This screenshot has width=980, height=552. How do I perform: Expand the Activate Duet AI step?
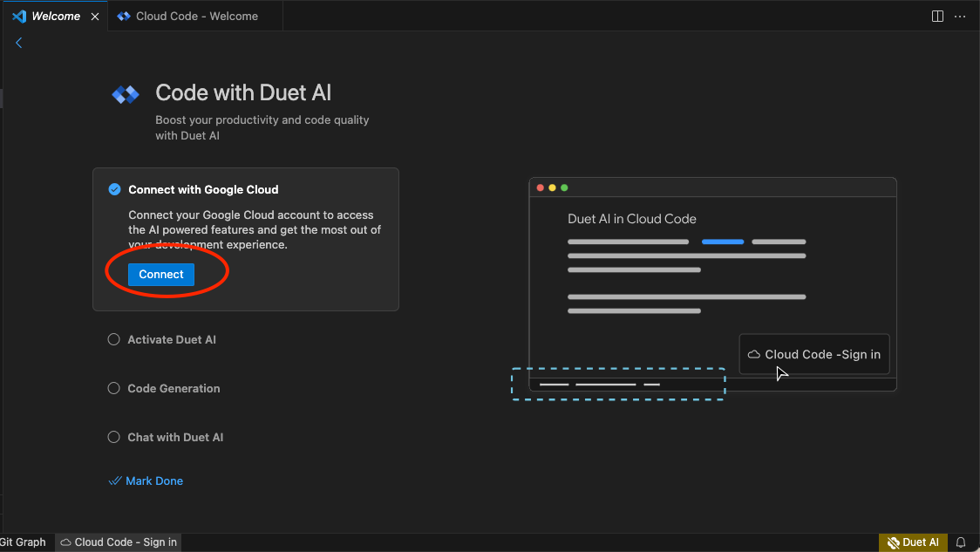pos(172,339)
